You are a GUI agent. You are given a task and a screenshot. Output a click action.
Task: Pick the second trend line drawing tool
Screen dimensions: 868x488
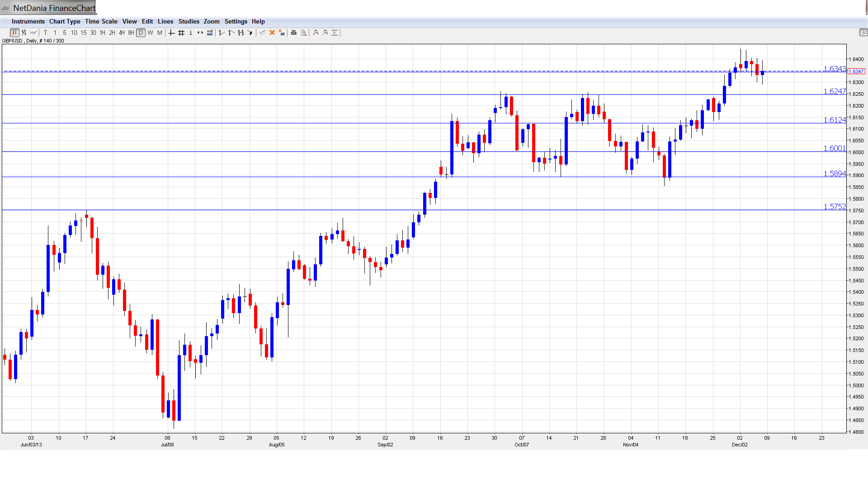pos(231,33)
